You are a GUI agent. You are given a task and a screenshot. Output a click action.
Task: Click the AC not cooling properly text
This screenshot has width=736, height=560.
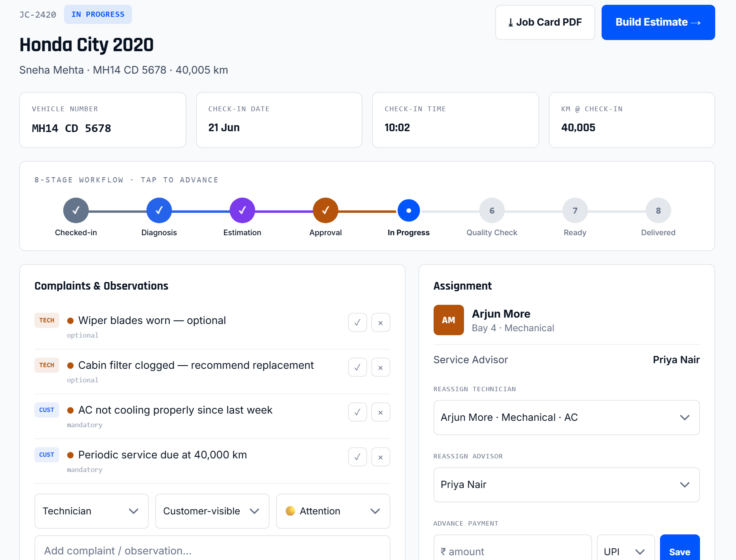175,410
